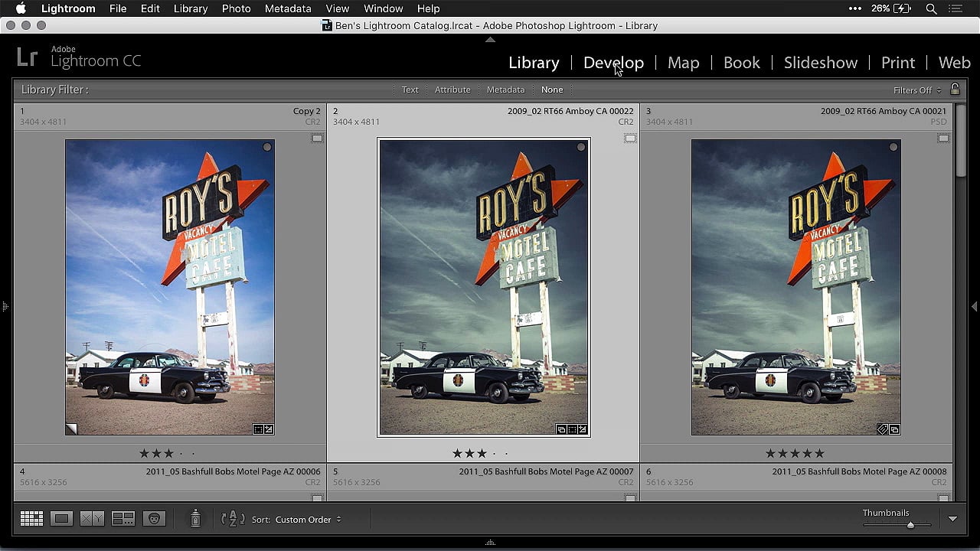Open the File menu

point(118,8)
